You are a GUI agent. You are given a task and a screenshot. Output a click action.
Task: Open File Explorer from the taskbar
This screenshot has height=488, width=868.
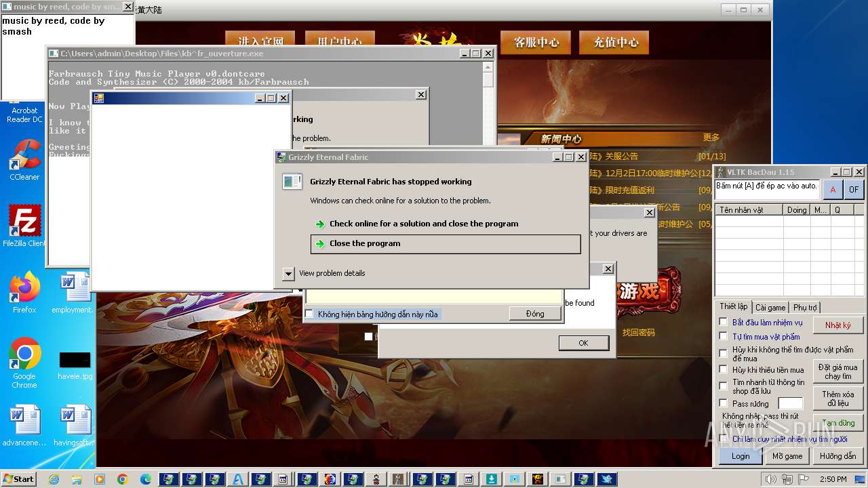click(77, 479)
